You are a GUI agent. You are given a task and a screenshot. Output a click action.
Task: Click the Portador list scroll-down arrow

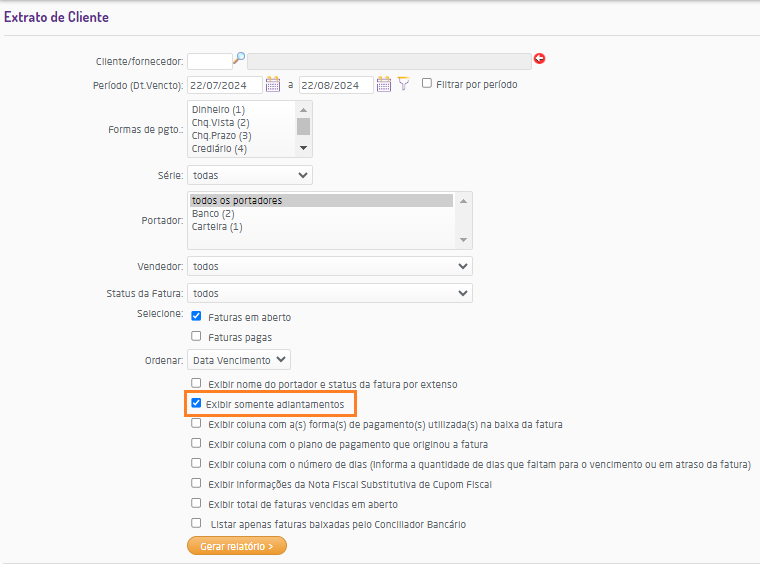tap(463, 240)
